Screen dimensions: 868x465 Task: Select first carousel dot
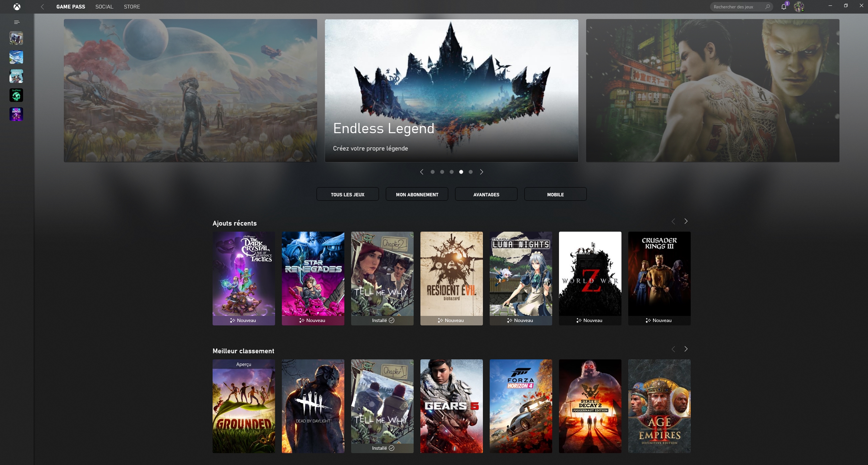433,172
